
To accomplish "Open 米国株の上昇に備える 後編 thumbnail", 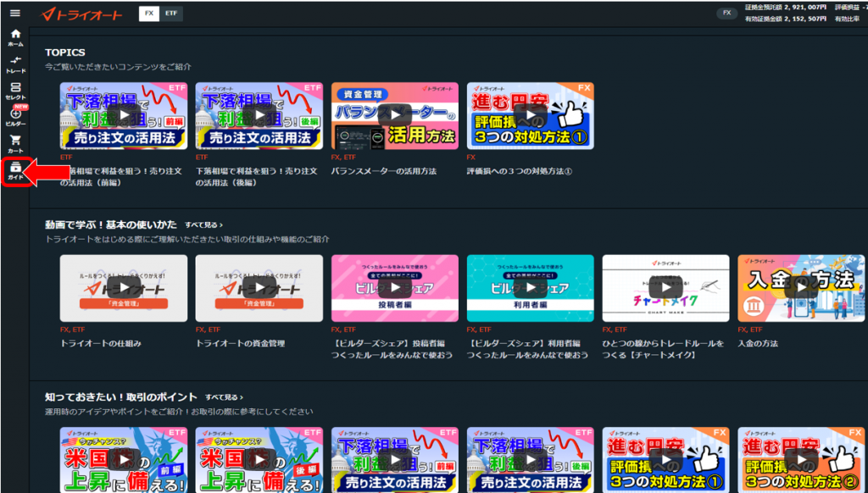I will [259, 460].
